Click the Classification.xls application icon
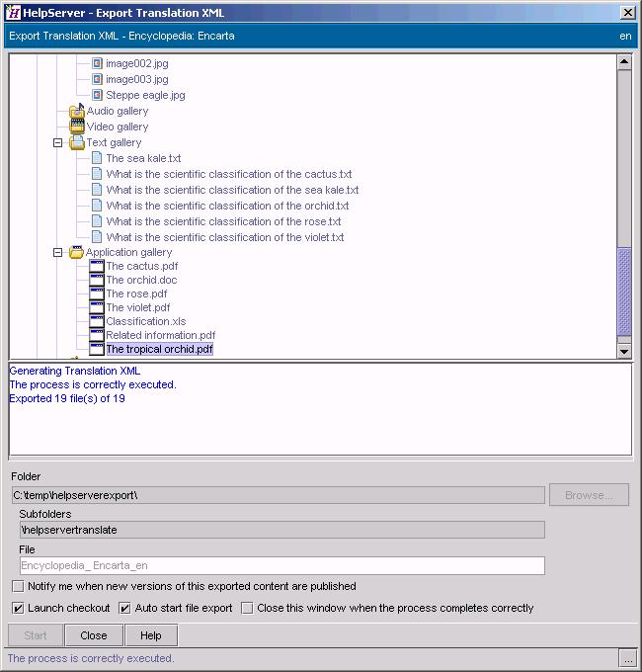This screenshot has width=642, height=672. pyautogui.click(x=97, y=321)
